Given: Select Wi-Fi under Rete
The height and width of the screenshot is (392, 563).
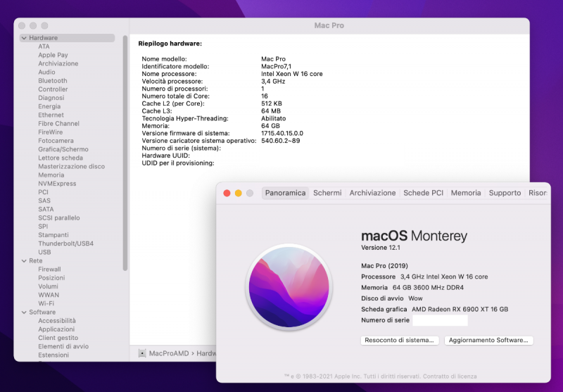Looking at the screenshot, I should coord(46,303).
